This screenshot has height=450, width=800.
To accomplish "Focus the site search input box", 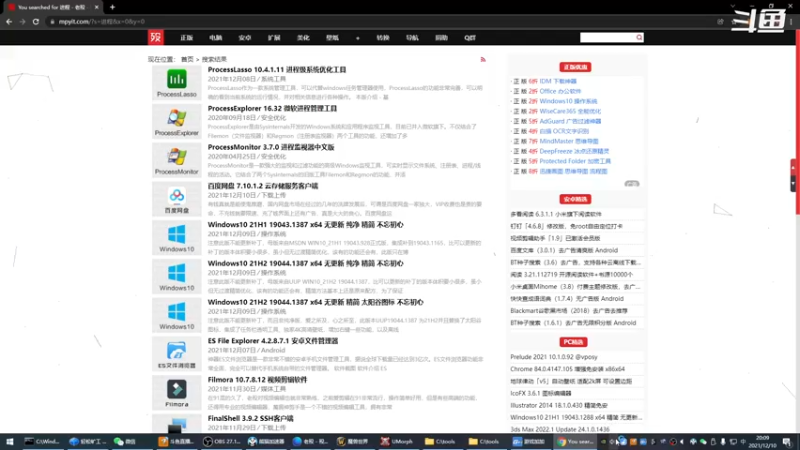I will [608, 37].
